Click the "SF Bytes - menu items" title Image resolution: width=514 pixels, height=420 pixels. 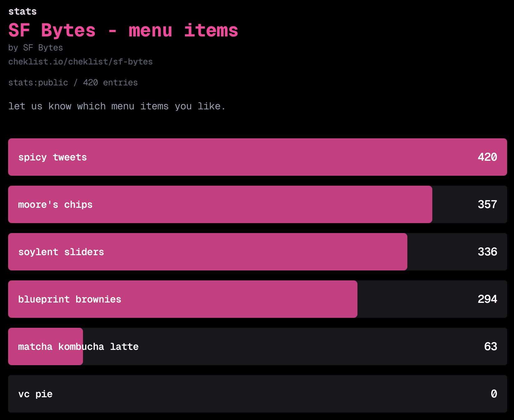123,31
